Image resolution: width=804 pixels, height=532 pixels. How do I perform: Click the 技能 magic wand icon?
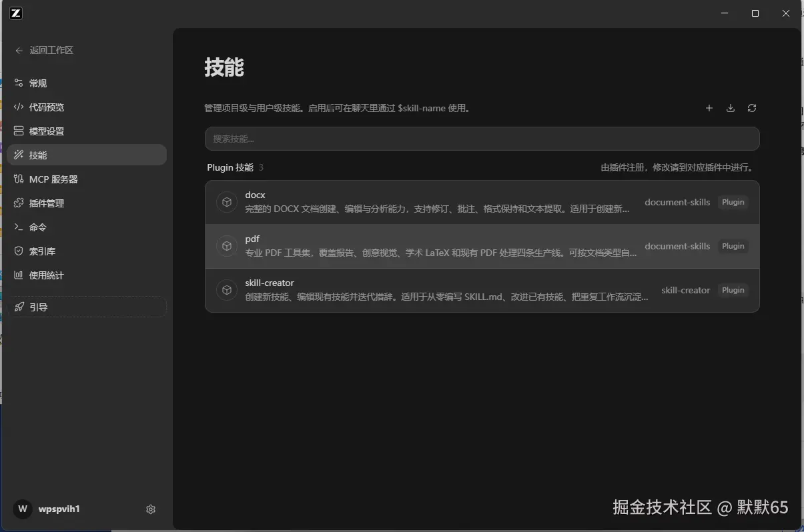[19, 155]
